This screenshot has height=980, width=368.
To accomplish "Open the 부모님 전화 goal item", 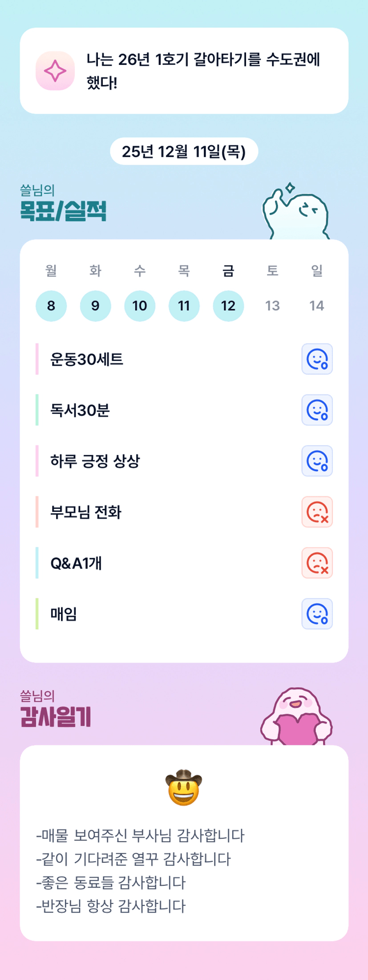I will click(86, 512).
